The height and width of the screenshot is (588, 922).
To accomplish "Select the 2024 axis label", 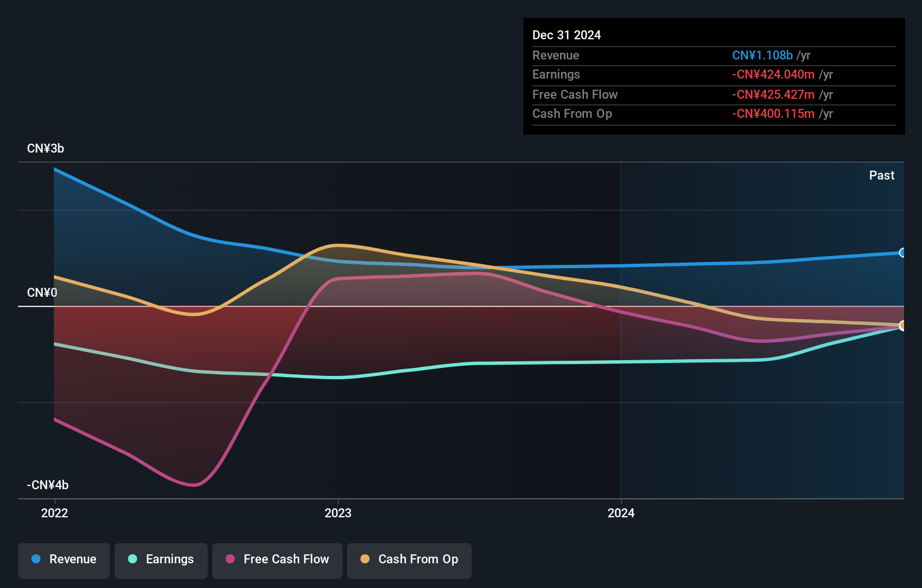I will pyautogui.click(x=621, y=513).
